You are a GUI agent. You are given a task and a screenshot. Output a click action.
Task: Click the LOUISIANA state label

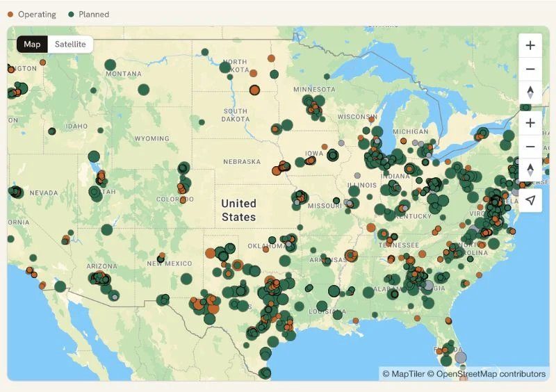pyautogui.click(x=327, y=312)
